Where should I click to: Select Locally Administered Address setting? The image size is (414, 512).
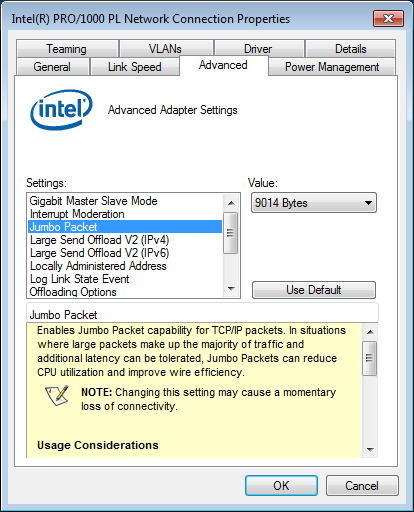coord(125,266)
